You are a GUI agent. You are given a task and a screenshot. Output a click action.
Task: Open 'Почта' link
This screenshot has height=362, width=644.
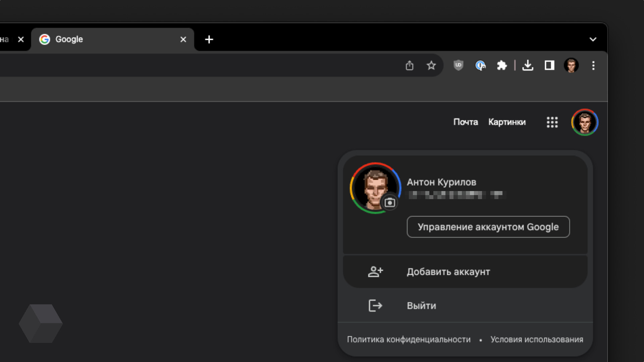(466, 122)
